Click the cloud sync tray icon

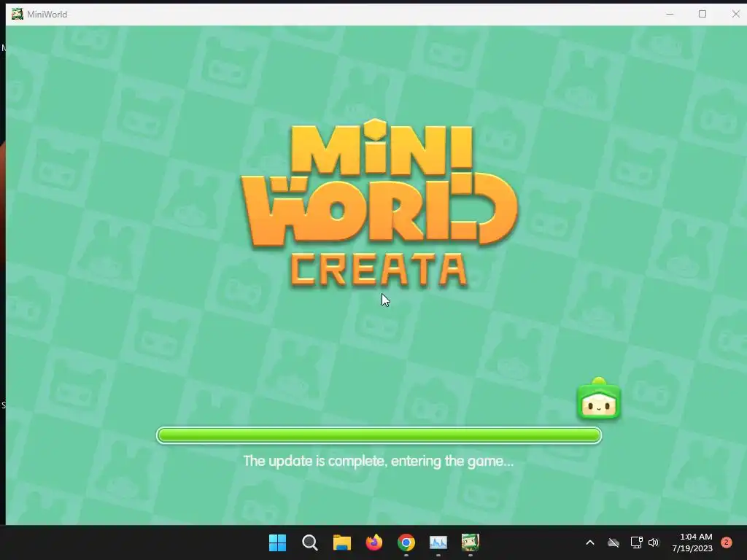[614, 542]
